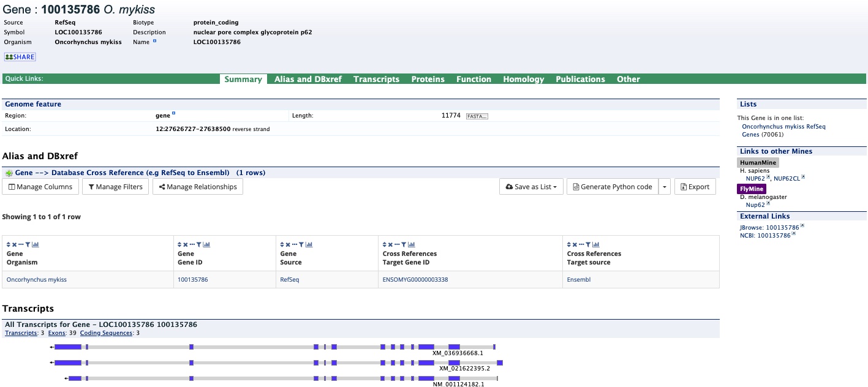Open Manage Columns panel
The width and height of the screenshot is (868, 387).
point(40,187)
